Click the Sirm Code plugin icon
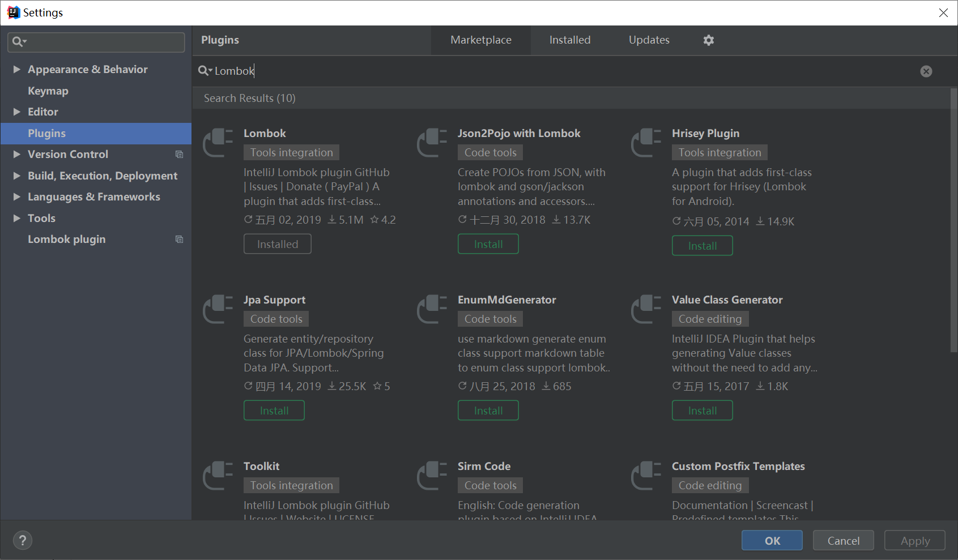958x560 pixels. point(432,476)
